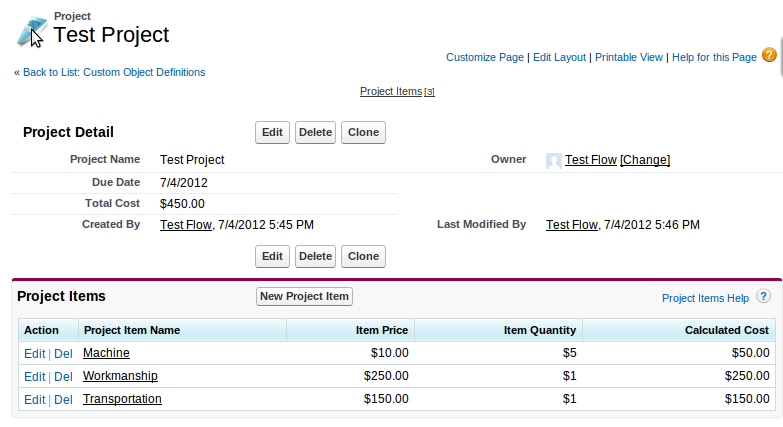Change the project owner
Viewport: 783px width, 427px height.
pos(645,160)
